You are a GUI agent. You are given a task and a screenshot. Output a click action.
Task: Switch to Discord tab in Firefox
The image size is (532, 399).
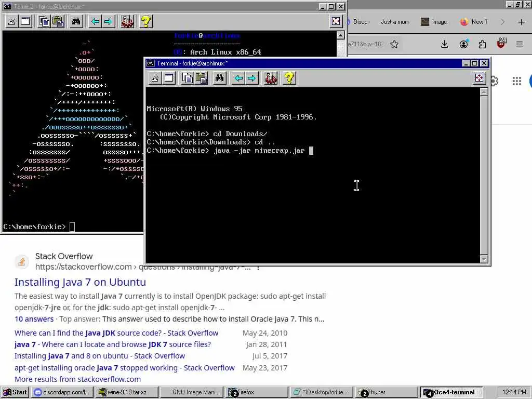click(360, 22)
